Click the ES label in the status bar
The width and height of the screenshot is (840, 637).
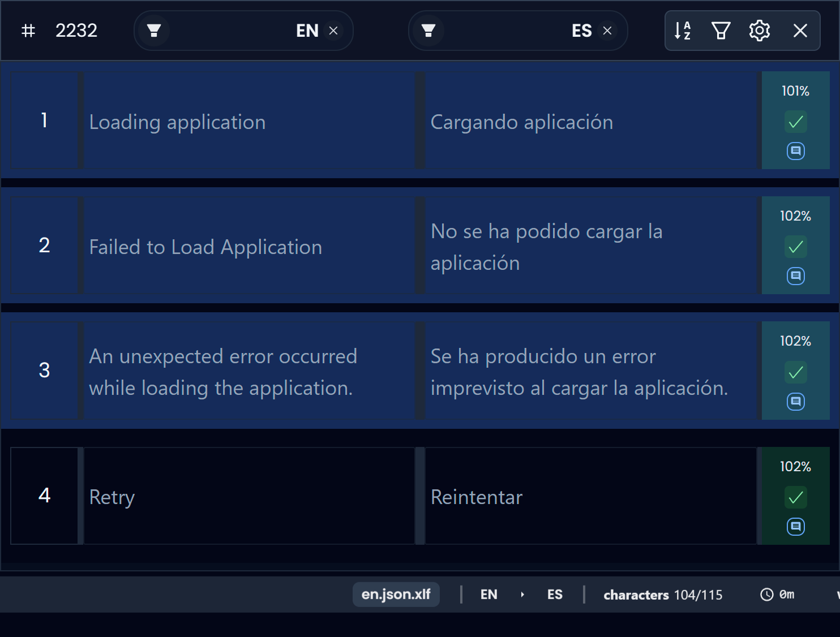(x=555, y=595)
